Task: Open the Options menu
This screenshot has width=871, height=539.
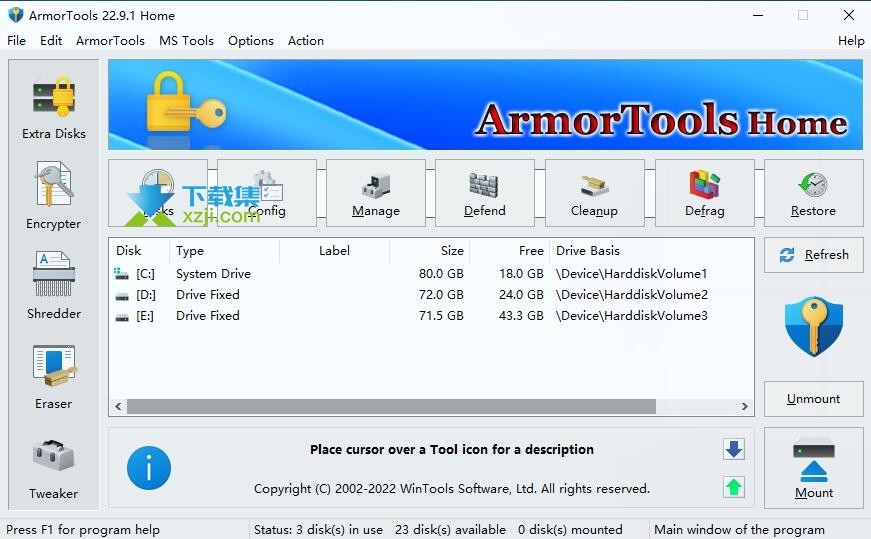Action: [251, 41]
